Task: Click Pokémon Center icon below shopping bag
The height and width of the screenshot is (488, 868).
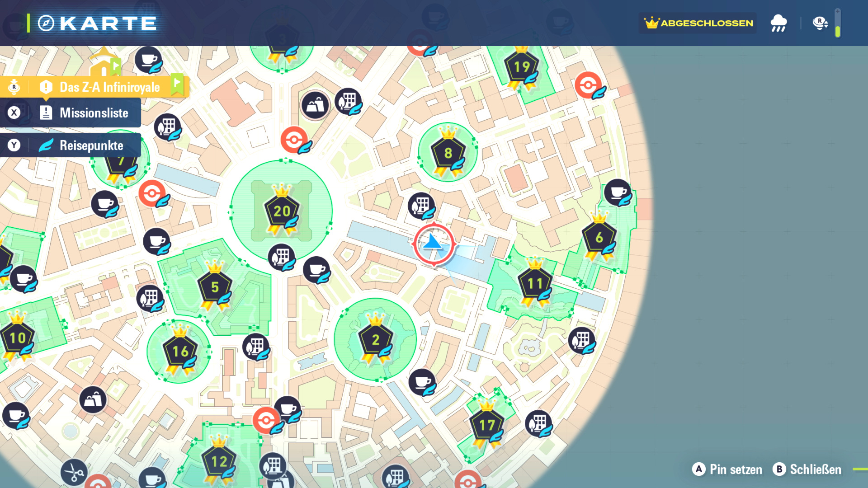Action: click(x=294, y=139)
